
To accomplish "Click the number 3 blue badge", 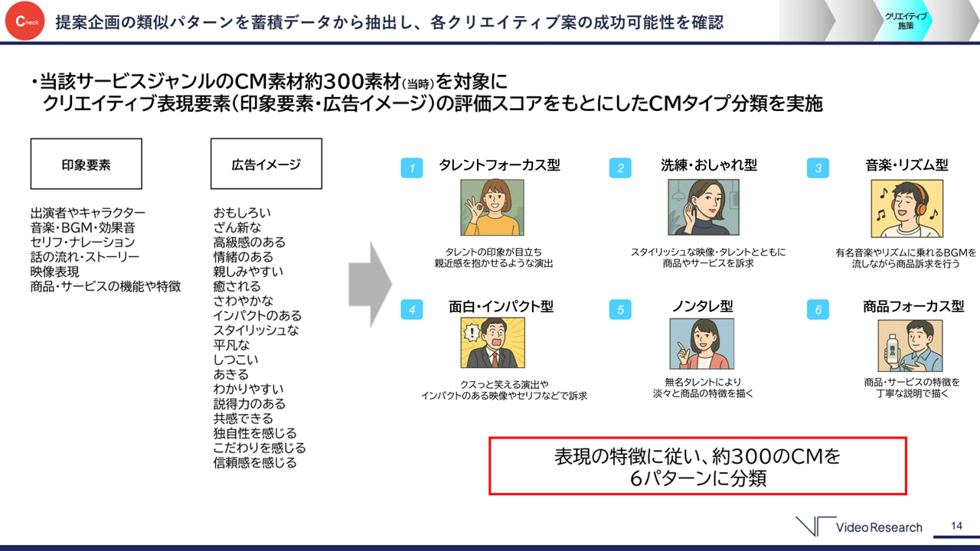I will click(818, 168).
